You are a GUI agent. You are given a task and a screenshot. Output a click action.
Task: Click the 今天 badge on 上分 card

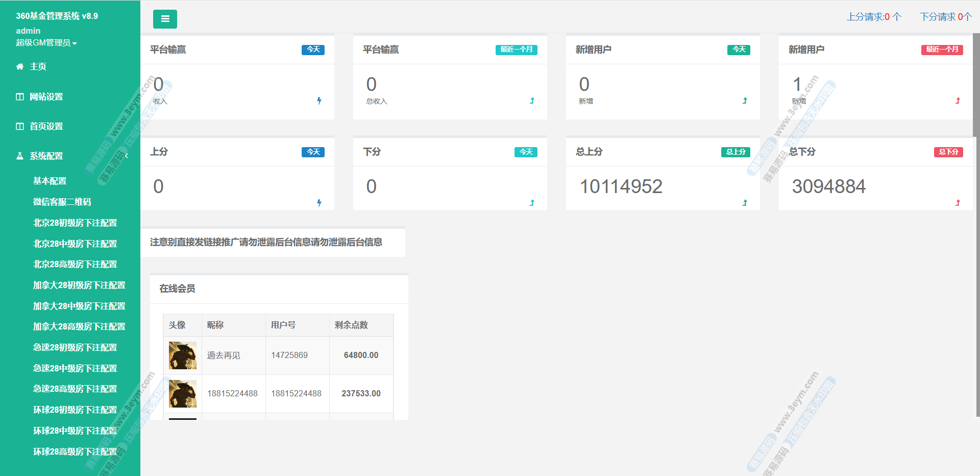click(313, 152)
